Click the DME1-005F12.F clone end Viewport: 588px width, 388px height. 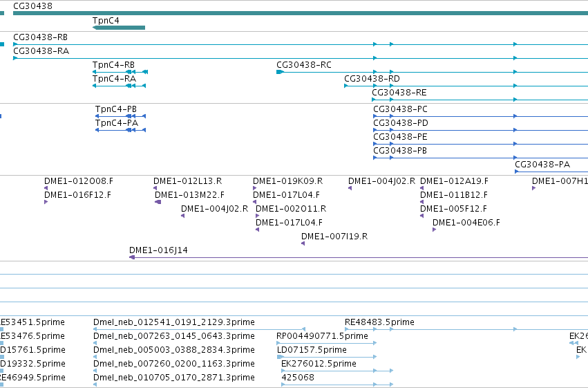tap(422, 216)
